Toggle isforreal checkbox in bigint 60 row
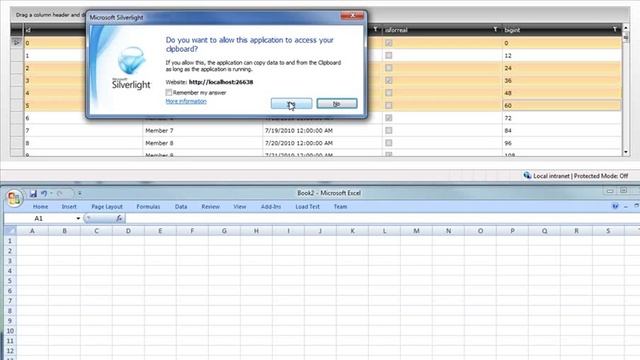This screenshot has width=640, height=360. tap(389, 105)
